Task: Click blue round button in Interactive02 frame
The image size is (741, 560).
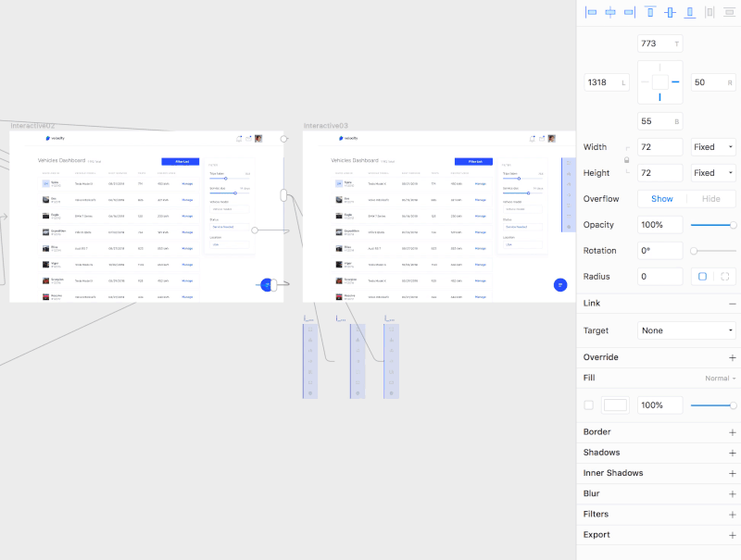Action: [x=267, y=285]
